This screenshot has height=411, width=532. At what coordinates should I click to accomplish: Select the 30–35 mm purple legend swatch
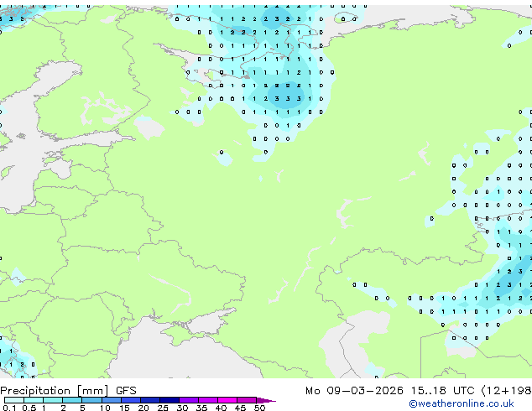coord(188,400)
